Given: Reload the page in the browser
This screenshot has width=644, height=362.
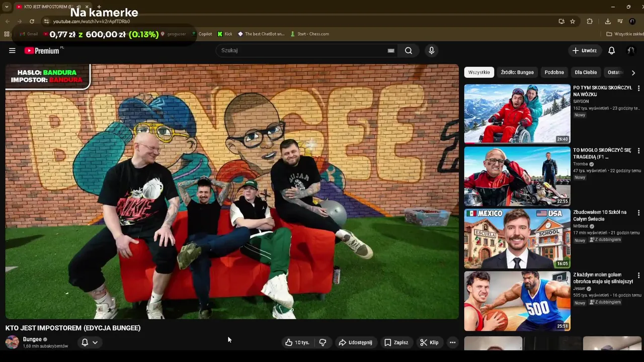Looking at the screenshot, I should coord(32,21).
